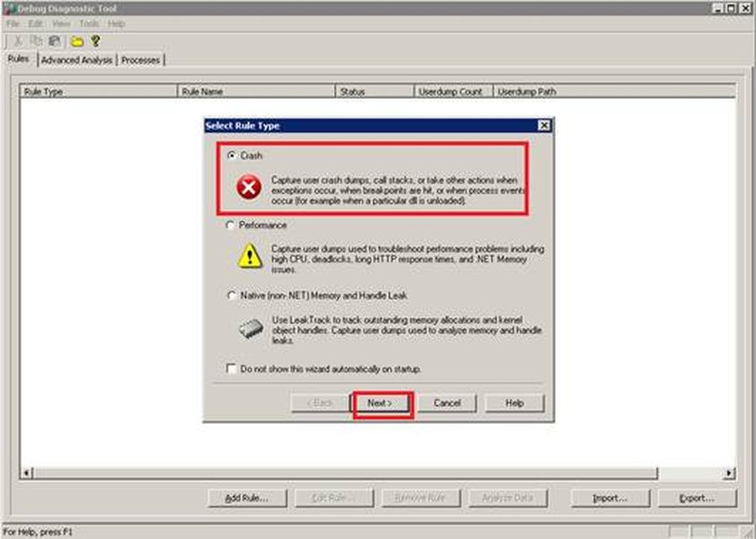Click the red X Crash icon
756x539 pixels.
[249, 187]
